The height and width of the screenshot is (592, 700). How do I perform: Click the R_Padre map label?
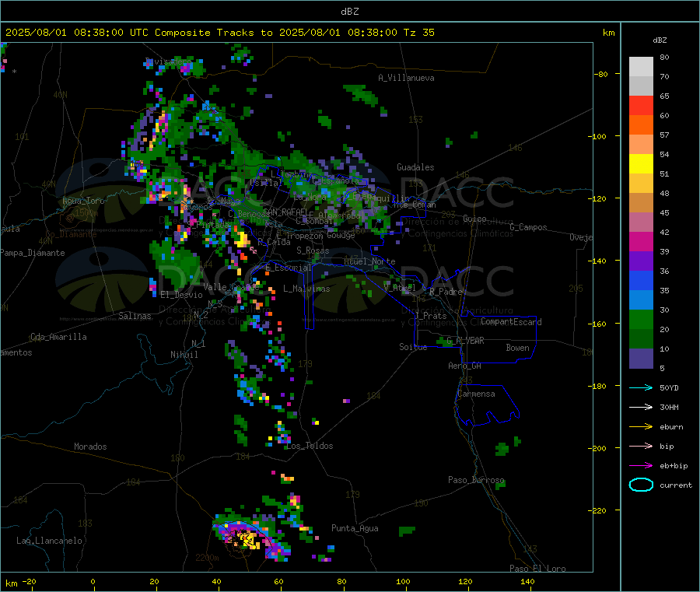pos(446,292)
